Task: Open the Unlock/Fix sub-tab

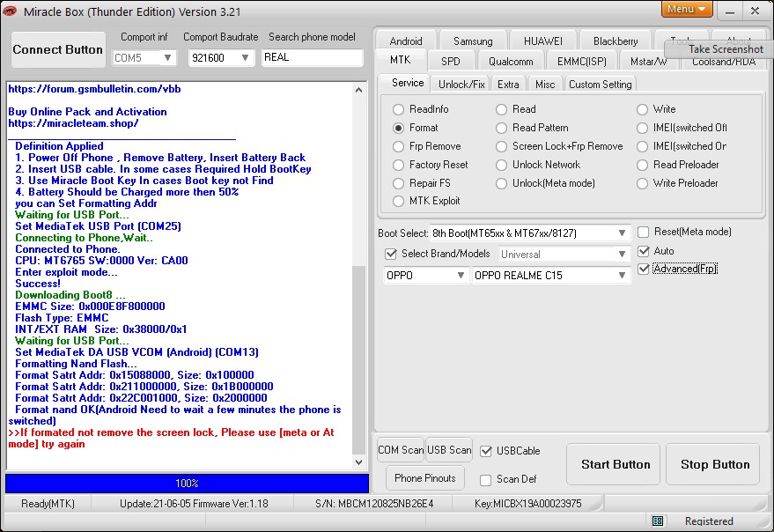Action: tap(461, 85)
